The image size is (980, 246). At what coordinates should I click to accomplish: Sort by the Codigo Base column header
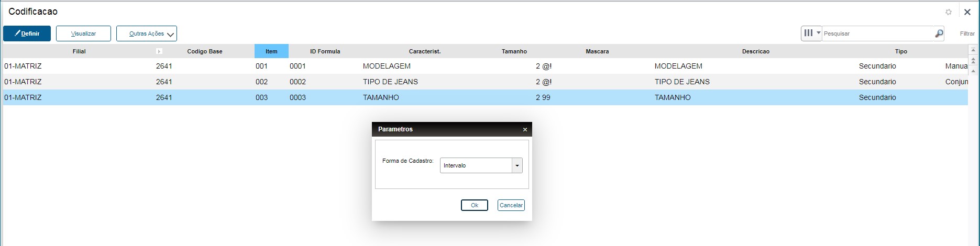pos(205,51)
